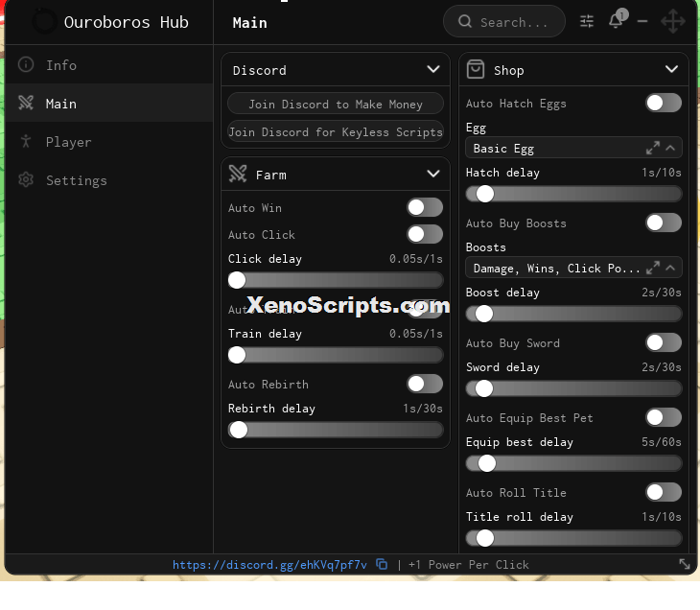
Task: Collapse the Shop section chevron
Action: [671, 69]
